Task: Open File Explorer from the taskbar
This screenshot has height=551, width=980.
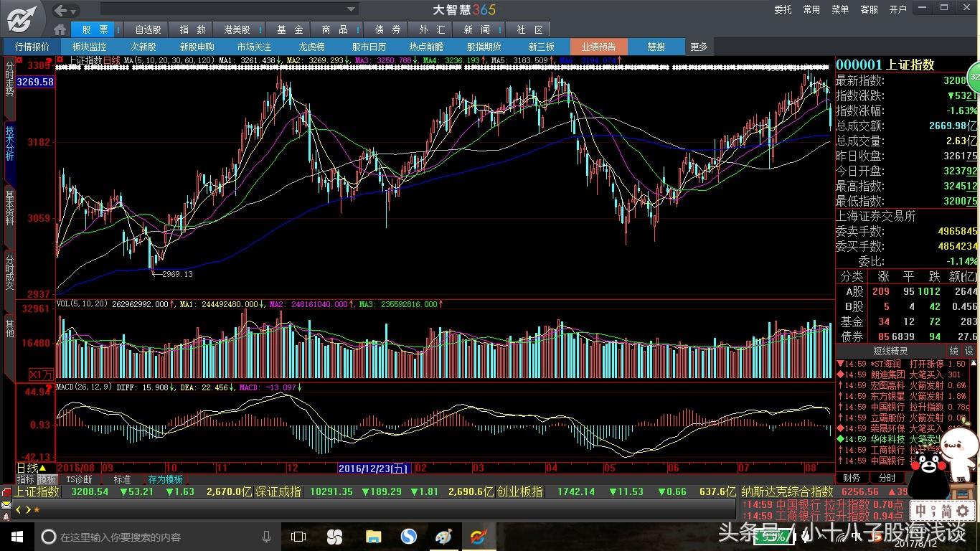Action: (373, 537)
